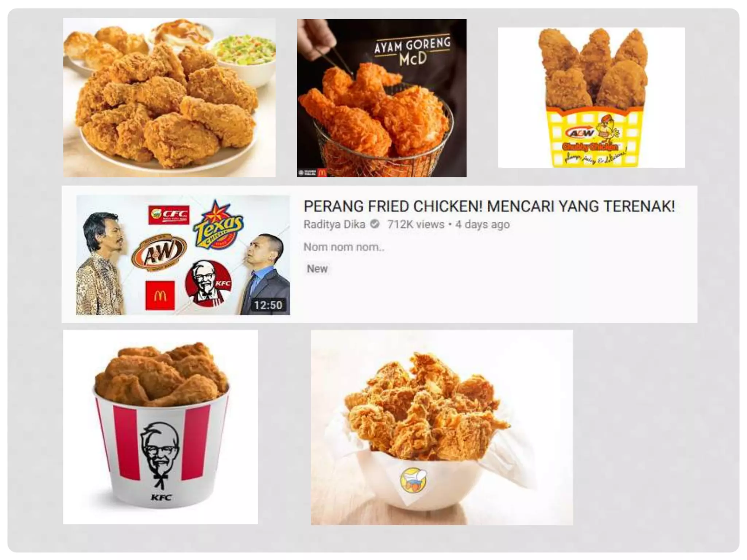Image resolution: width=747 pixels, height=560 pixels.
Task: Click the red McDonald's logo in the video thumbnail
Action: click(160, 295)
